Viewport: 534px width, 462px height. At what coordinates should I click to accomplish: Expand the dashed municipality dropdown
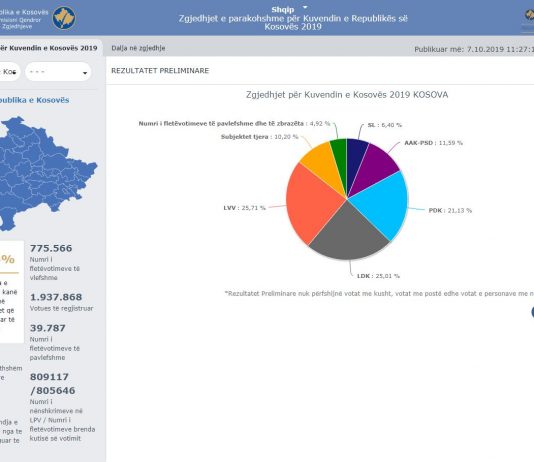click(x=58, y=72)
